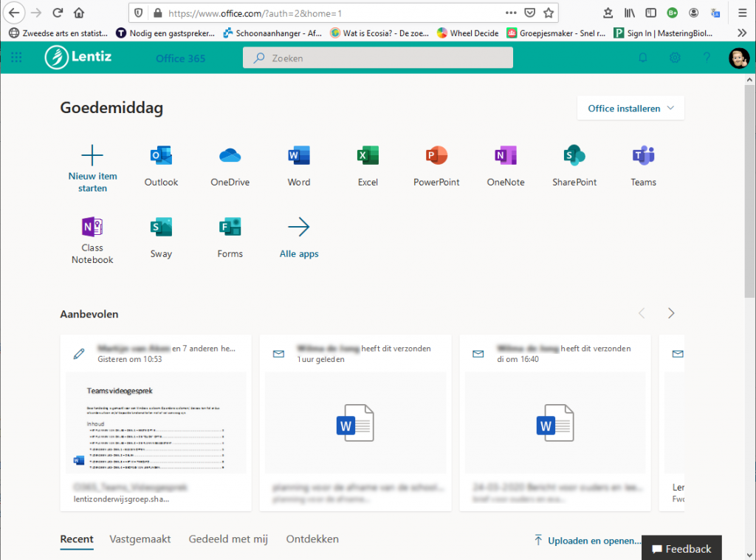
Task: Click the Alle apps arrow
Action: click(299, 228)
